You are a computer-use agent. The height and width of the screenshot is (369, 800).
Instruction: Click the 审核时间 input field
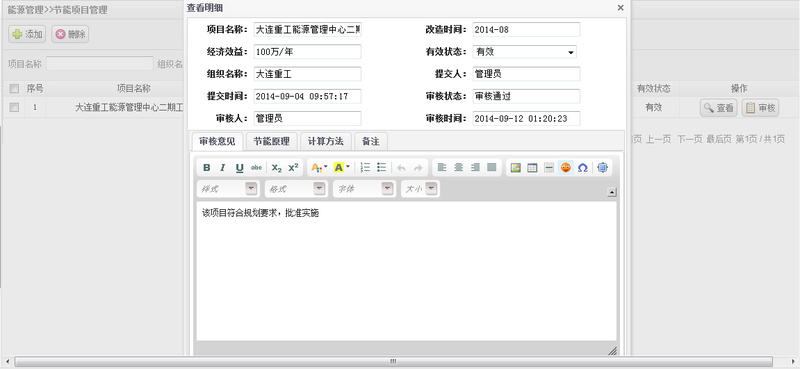tap(527, 118)
